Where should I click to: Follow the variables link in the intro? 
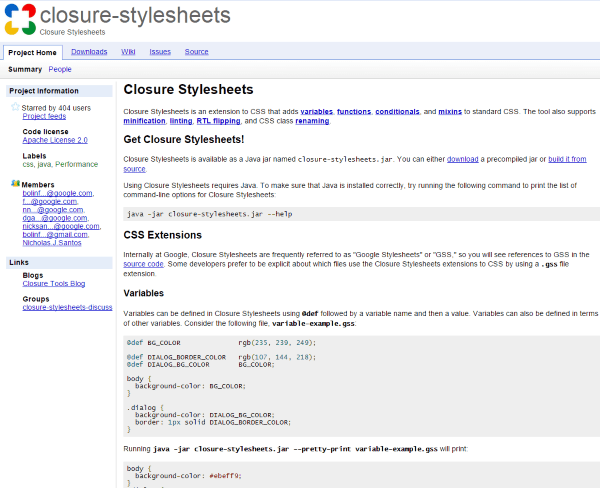317,111
